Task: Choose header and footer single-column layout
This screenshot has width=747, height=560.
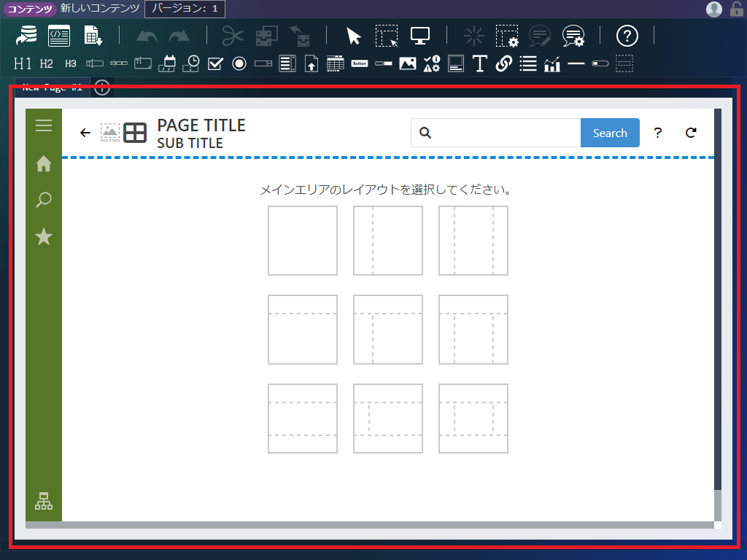Action: click(303, 419)
